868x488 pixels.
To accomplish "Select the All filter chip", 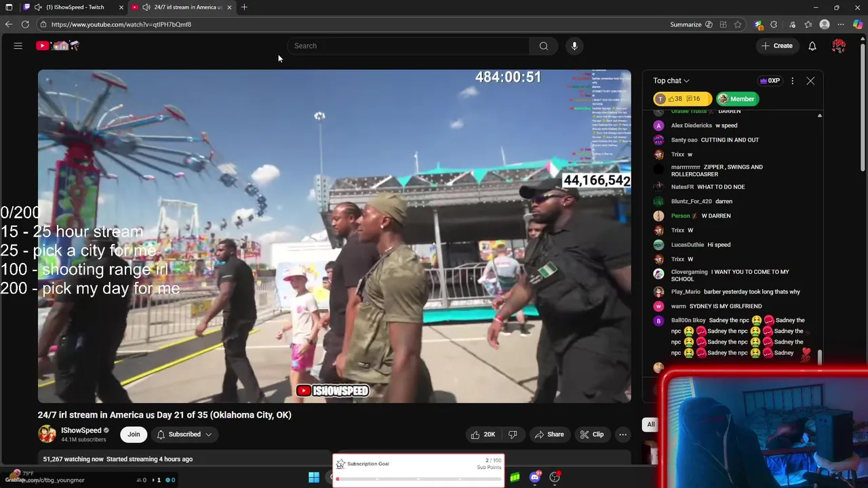I will click(651, 424).
